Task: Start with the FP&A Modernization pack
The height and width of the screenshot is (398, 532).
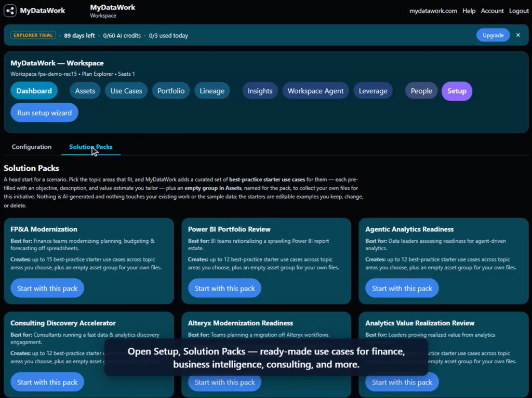Action: (x=47, y=288)
